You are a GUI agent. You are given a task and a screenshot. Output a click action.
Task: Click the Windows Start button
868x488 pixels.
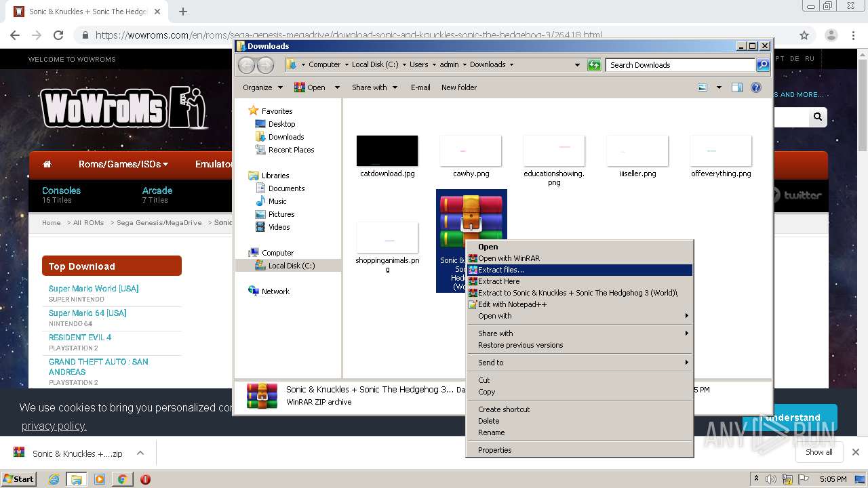(19, 479)
